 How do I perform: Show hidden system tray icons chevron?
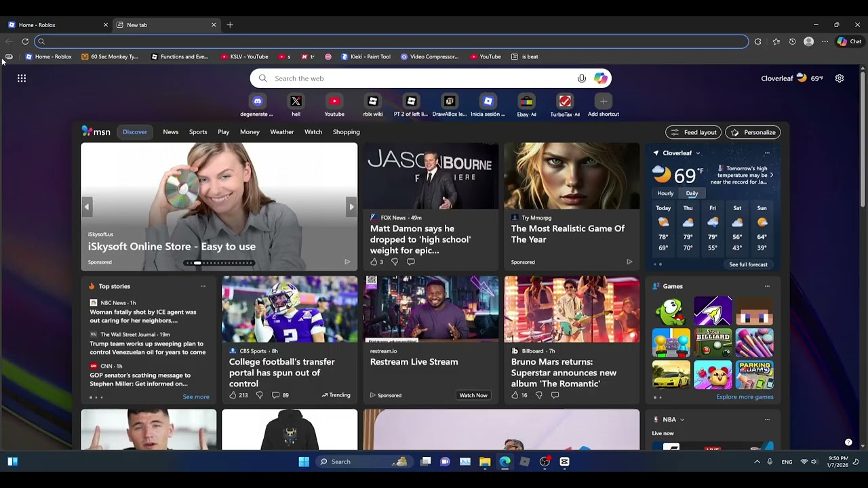pyautogui.click(x=757, y=462)
